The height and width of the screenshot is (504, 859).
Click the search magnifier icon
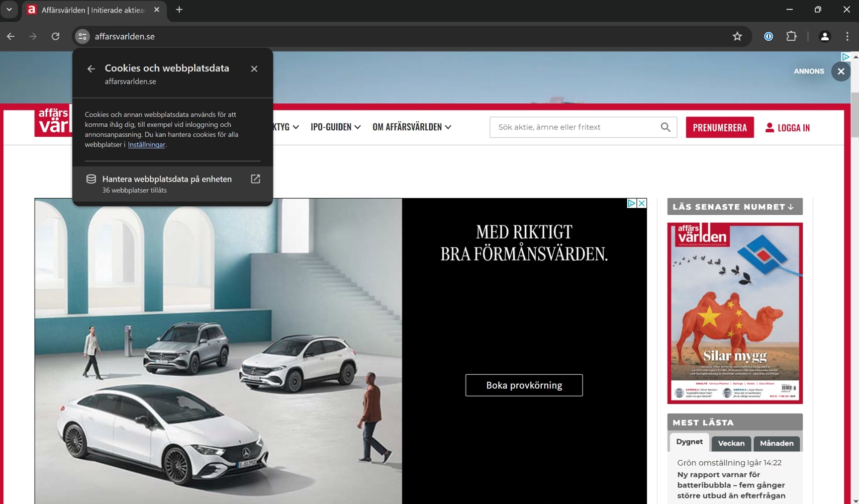(666, 127)
